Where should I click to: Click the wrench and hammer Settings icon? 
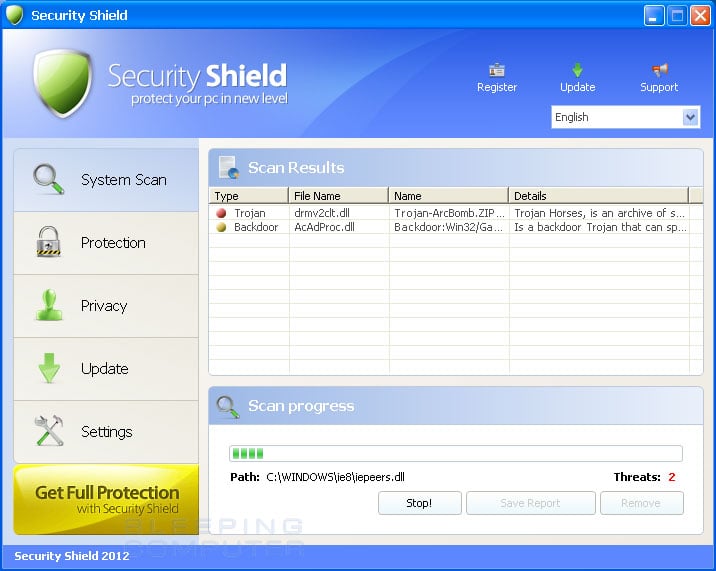[x=49, y=431]
